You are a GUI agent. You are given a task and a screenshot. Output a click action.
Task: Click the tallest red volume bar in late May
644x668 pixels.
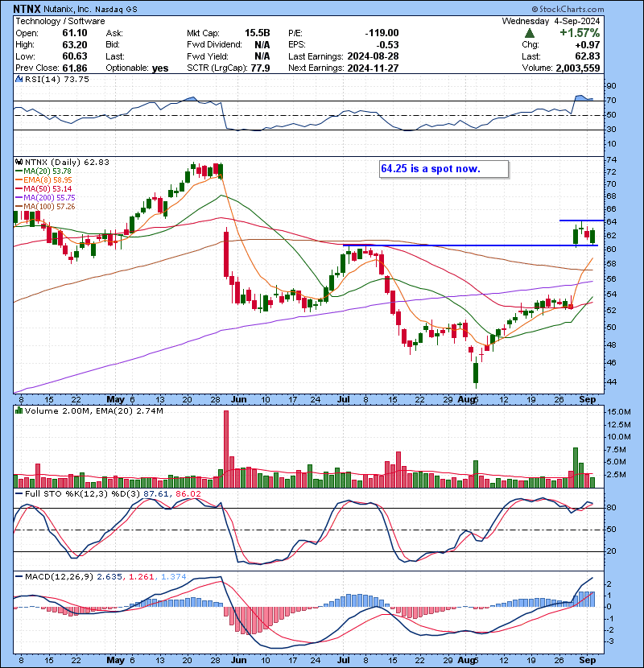pyautogui.click(x=226, y=449)
